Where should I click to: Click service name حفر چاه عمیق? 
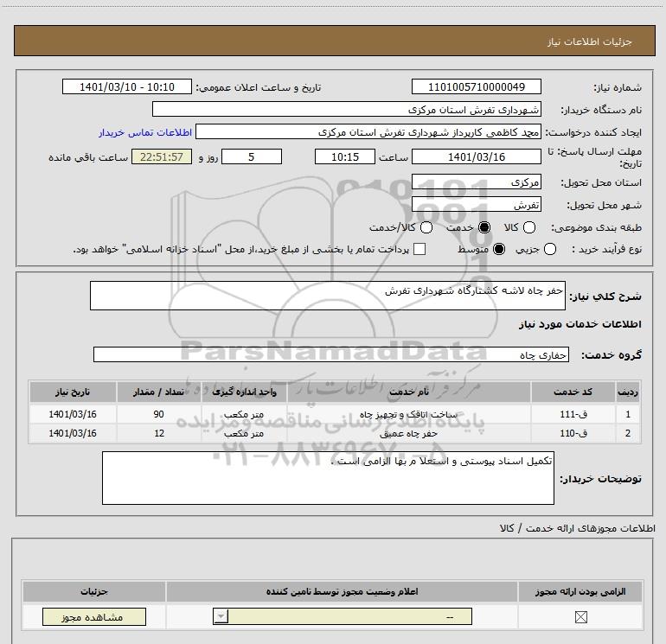point(408,433)
